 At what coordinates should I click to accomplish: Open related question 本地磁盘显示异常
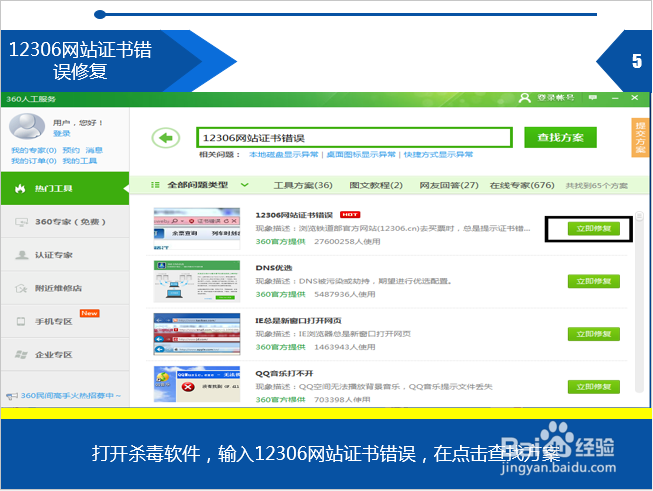(284, 155)
